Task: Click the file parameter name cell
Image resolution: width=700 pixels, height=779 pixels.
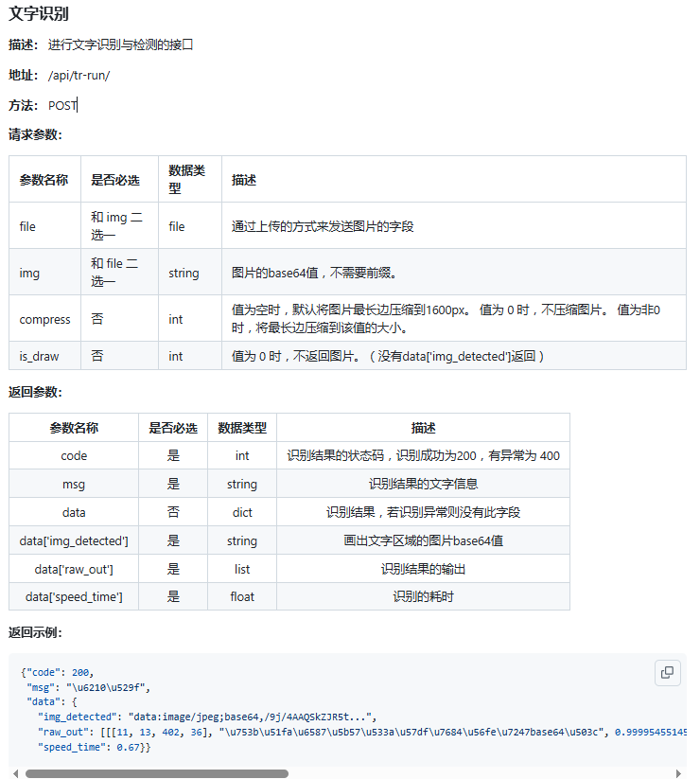Action: click(44, 225)
